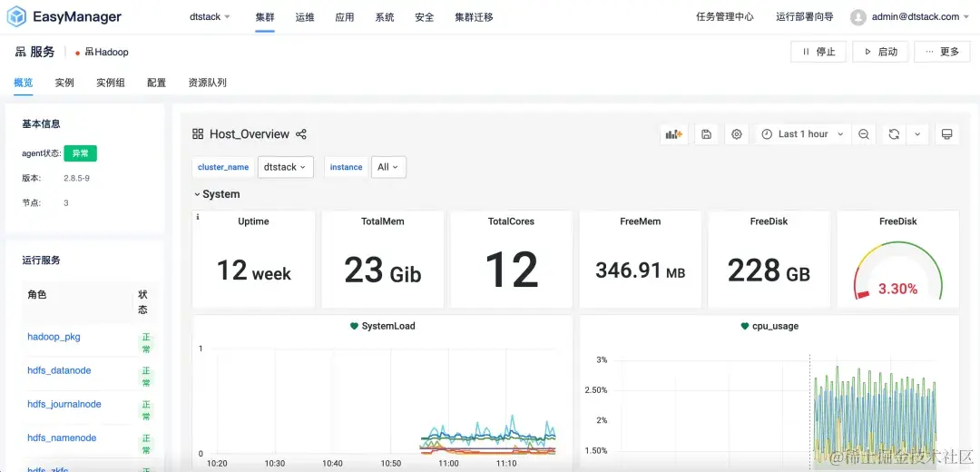Image resolution: width=980 pixels, height=472 pixels.
Task: Click the Uptime panel title
Action: (253, 221)
